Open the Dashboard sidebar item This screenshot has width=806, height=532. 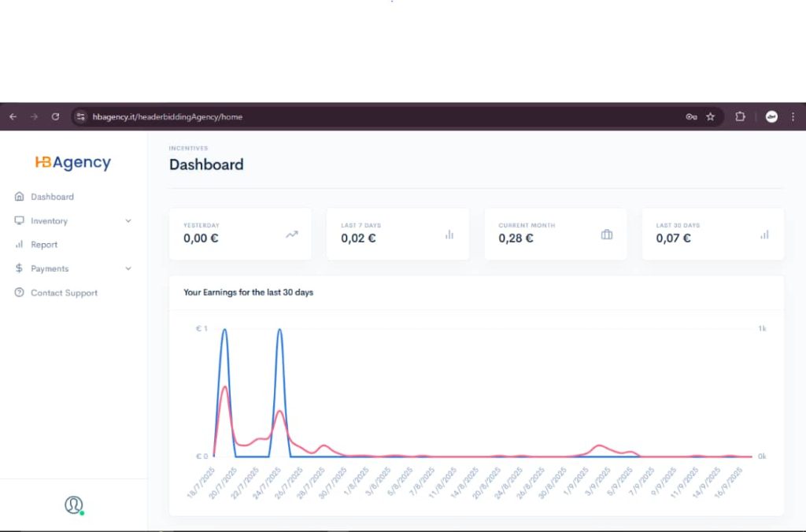52,197
